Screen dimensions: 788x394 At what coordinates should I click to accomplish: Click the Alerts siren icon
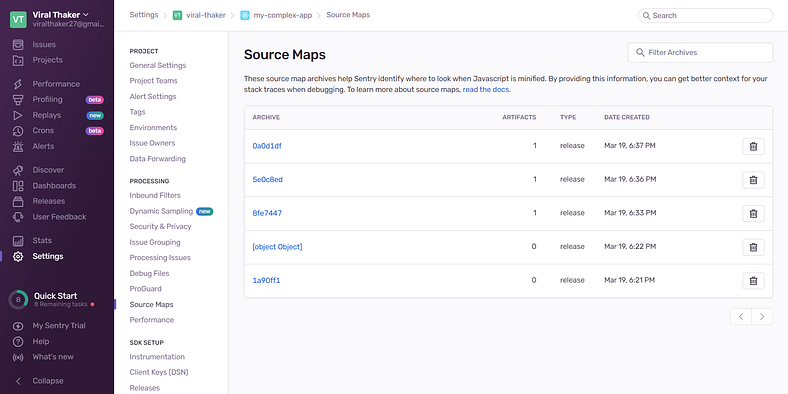(x=18, y=146)
